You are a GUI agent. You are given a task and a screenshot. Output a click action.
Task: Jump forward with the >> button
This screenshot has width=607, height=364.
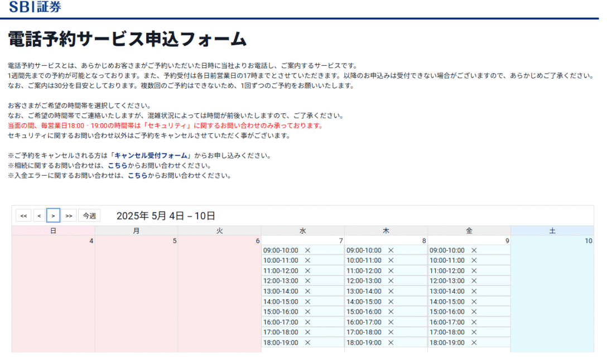click(69, 216)
